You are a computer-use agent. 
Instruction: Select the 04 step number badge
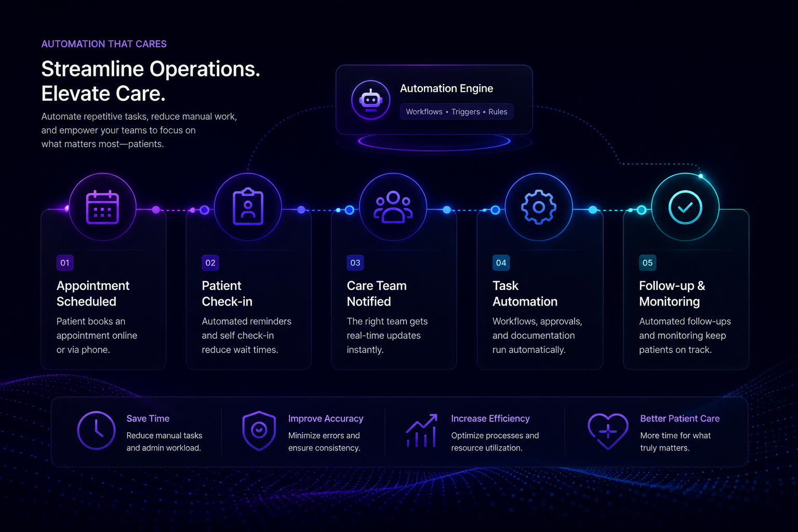coord(501,263)
